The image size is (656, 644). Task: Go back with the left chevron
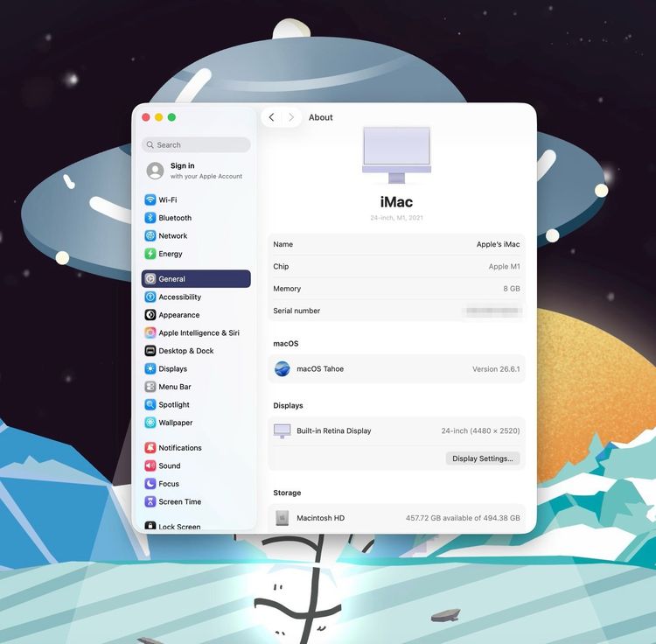point(271,117)
